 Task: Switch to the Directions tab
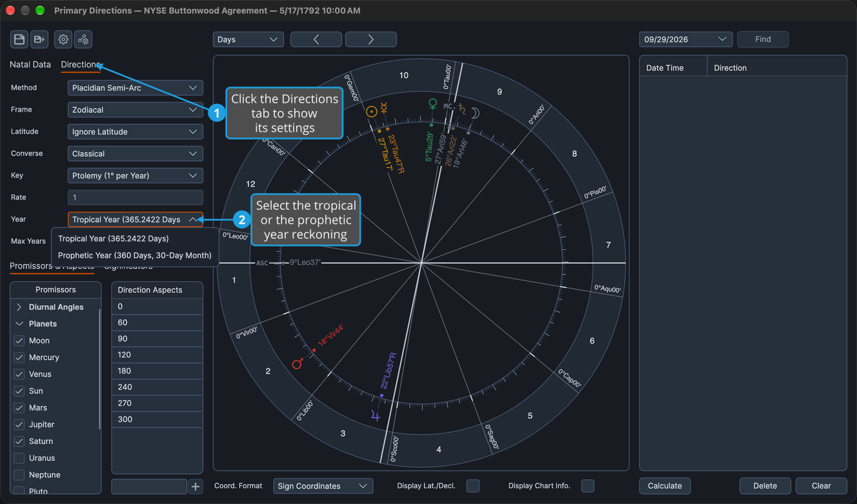tap(81, 65)
